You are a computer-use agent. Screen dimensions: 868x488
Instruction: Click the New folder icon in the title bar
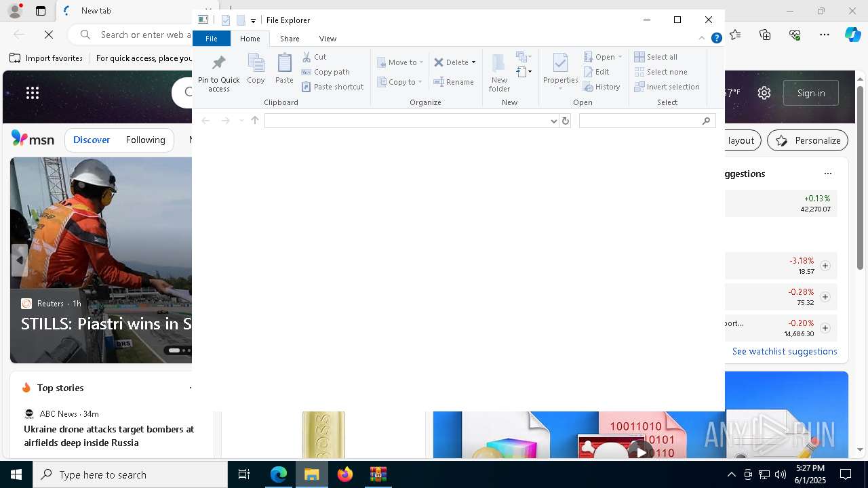tap(241, 20)
